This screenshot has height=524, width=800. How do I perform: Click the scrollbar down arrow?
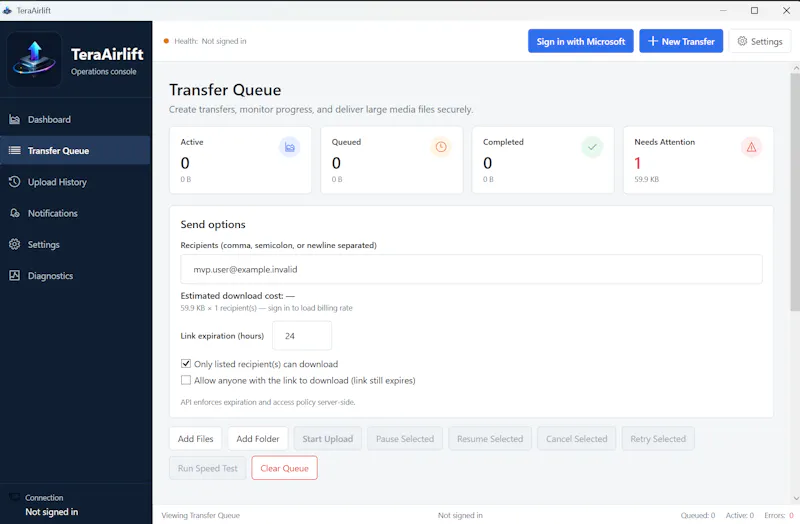click(795, 498)
